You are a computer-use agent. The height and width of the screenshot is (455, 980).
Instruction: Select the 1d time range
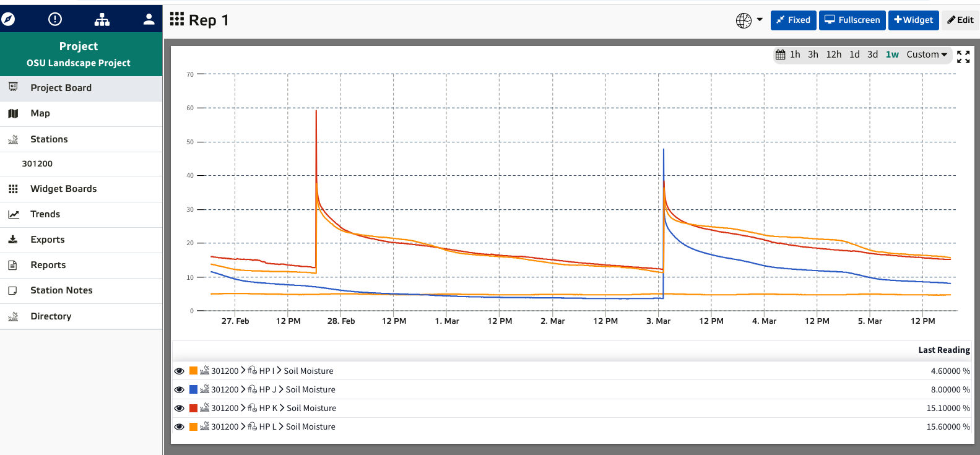854,54
